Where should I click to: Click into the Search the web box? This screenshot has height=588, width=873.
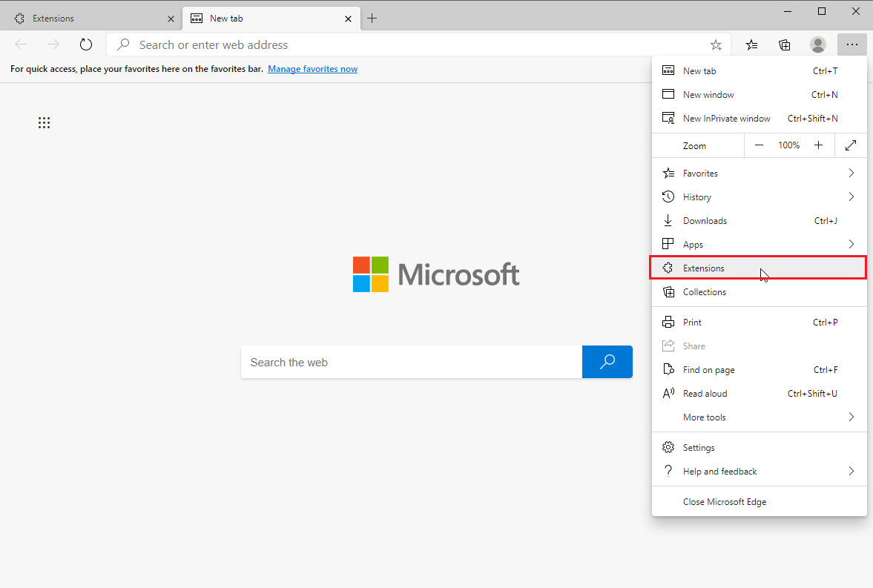[x=412, y=362]
